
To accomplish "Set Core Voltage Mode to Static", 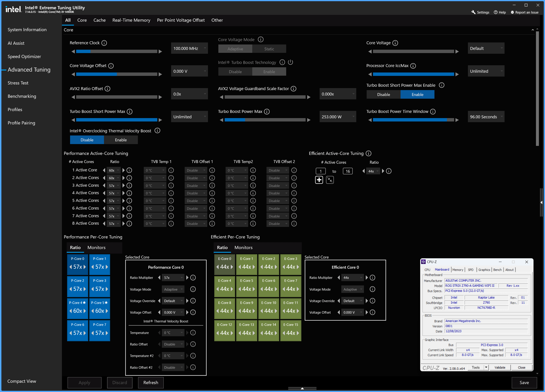I will 269,49.
